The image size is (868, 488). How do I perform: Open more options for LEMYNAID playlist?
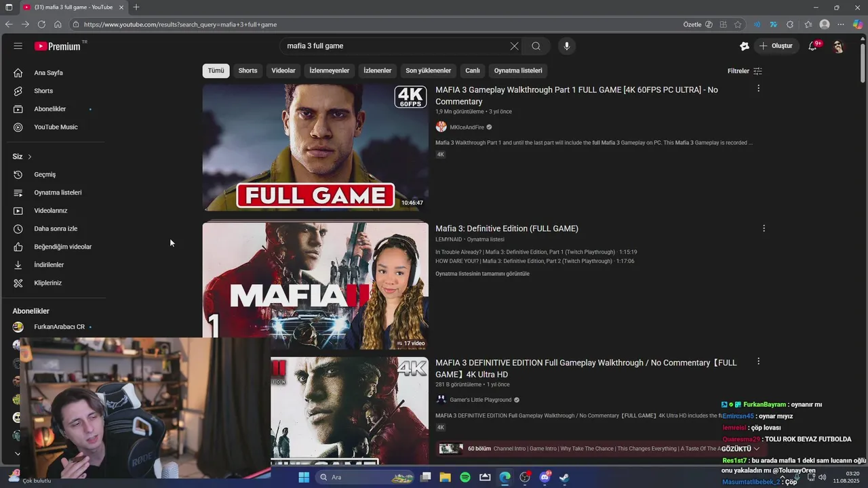(764, 228)
